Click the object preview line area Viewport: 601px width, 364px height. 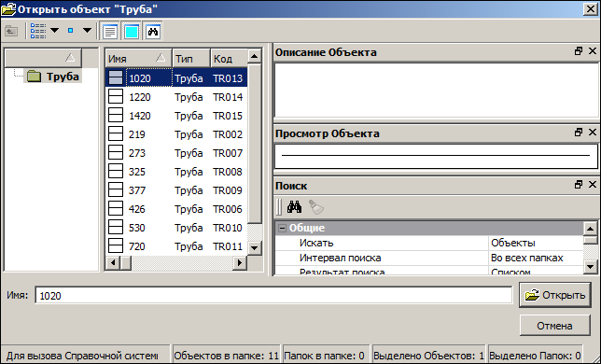coord(436,156)
